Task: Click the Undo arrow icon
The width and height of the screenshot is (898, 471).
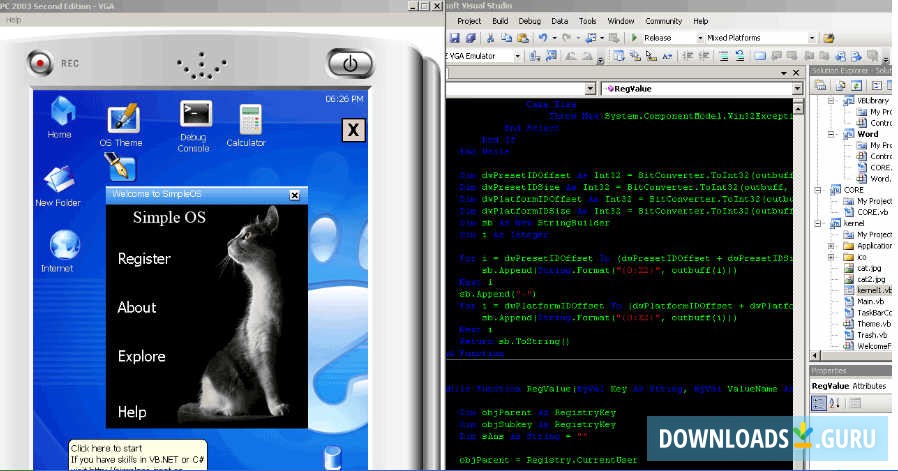Action: click(542, 38)
